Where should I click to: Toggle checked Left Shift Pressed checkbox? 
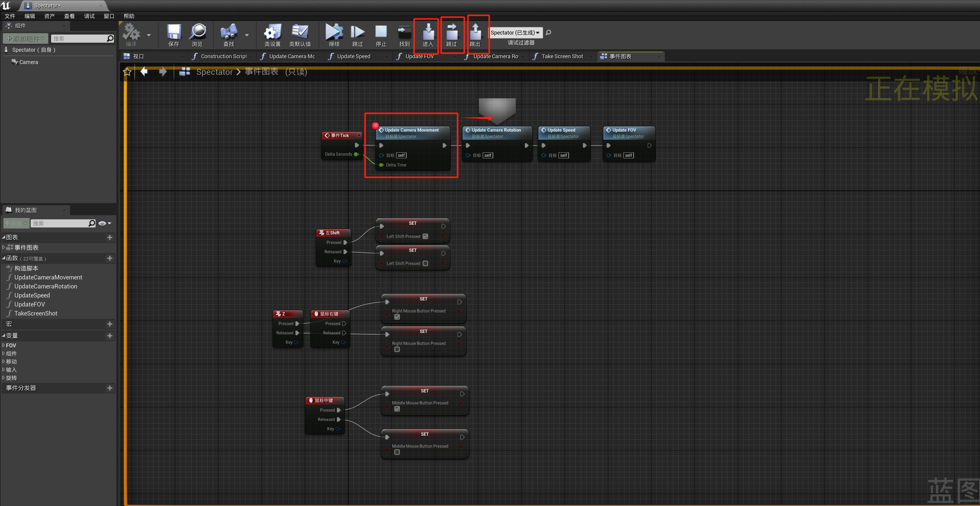coord(425,236)
